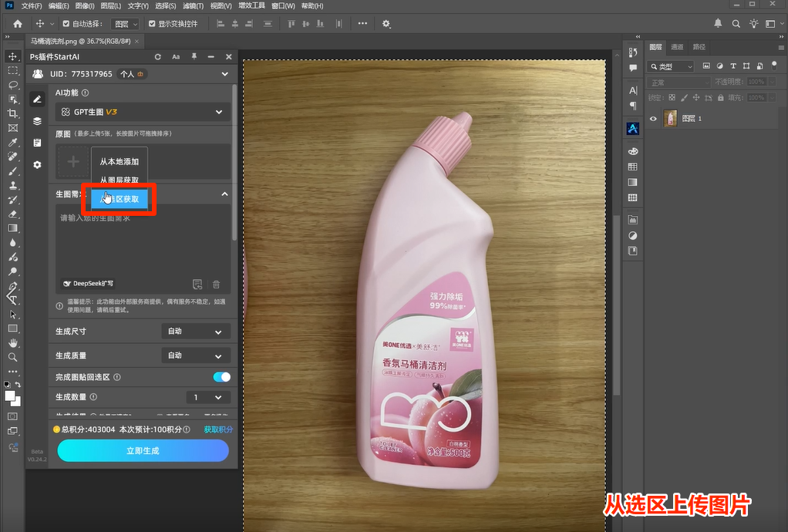The width and height of the screenshot is (788, 532).
Task: Collapse the 生图需求 section
Action: tap(224, 194)
